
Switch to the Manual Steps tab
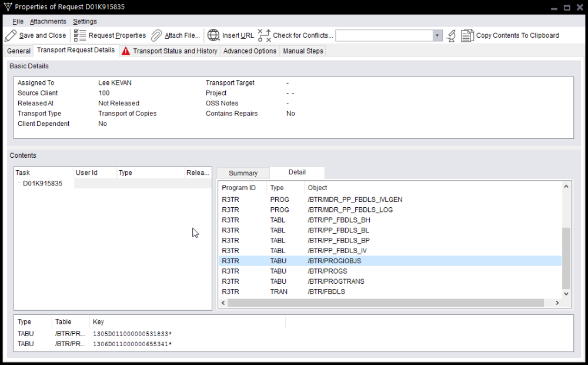point(303,51)
